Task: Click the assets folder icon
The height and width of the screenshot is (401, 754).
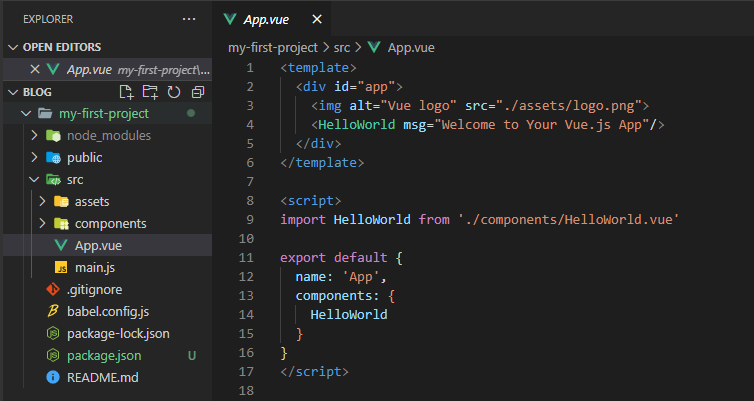Action: (61, 201)
